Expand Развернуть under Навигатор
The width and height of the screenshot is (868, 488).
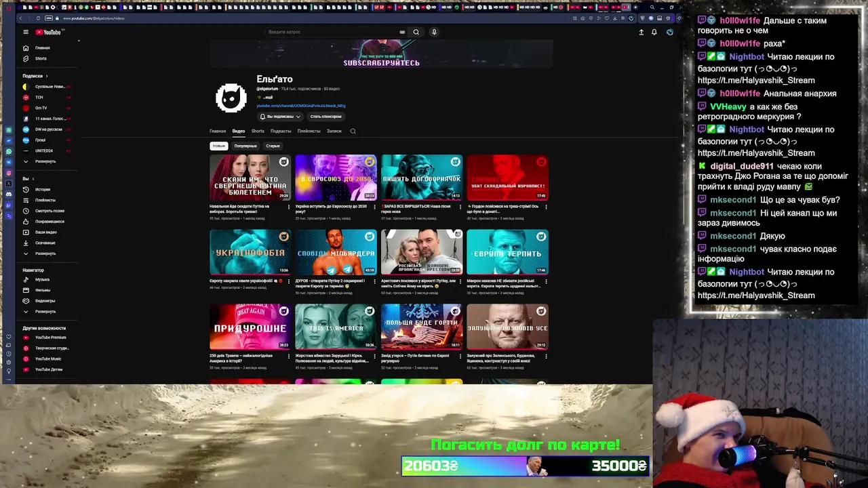click(45, 312)
